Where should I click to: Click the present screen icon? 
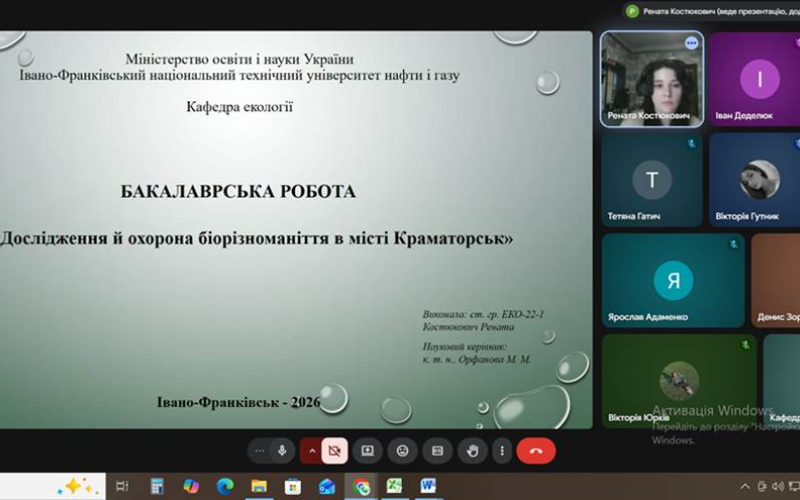[x=367, y=451]
